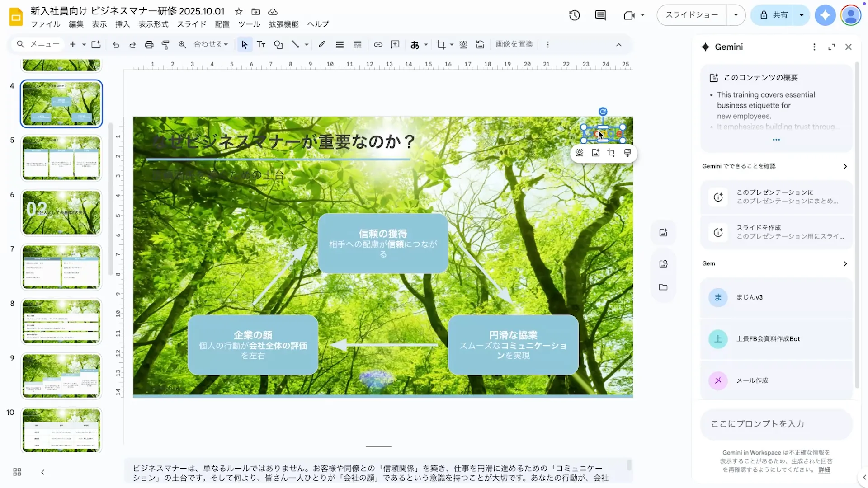The width and height of the screenshot is (868, 488).
Task: Undo the last action
Action: [x=116, y=44]
